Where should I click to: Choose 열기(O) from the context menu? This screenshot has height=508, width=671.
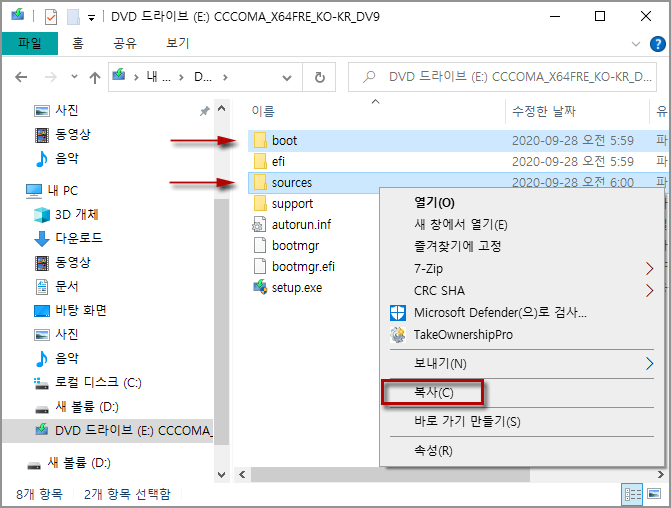tap(521, 202)
